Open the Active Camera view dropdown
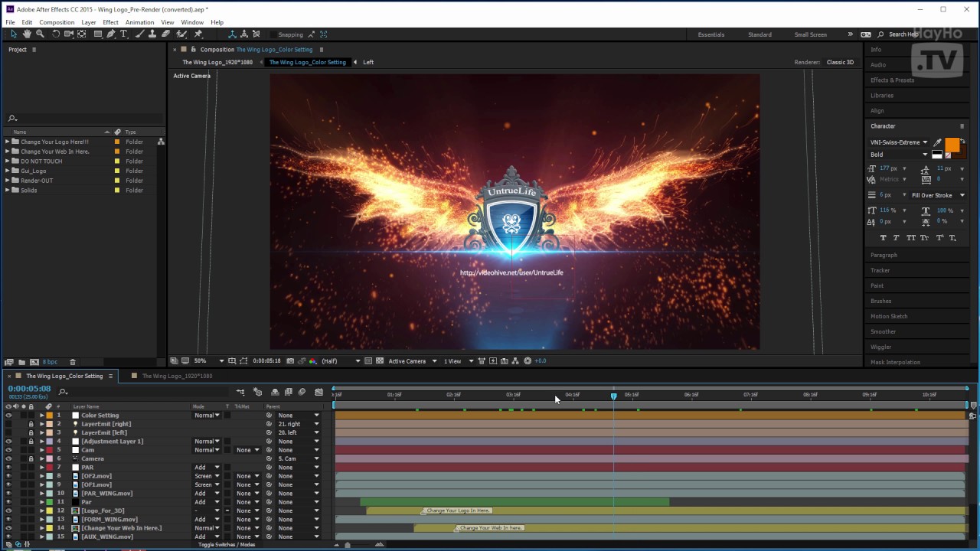The height and width of the screenshot is (551, 980). point(412,361)
